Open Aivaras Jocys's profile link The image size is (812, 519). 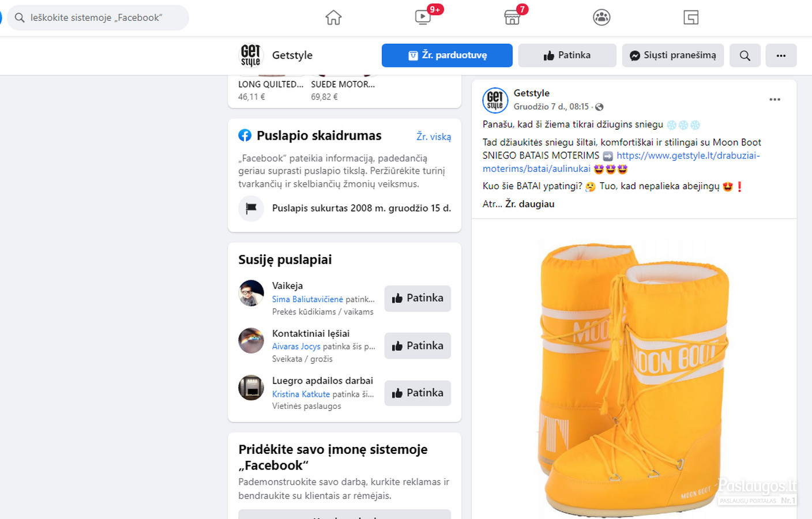[296, 347]
